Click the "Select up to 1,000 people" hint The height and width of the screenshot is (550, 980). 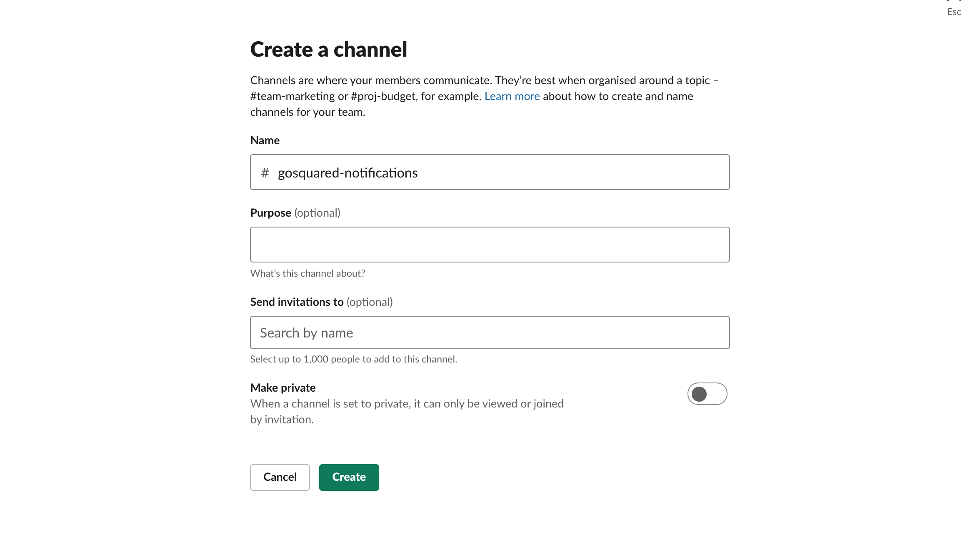point(353,359)
